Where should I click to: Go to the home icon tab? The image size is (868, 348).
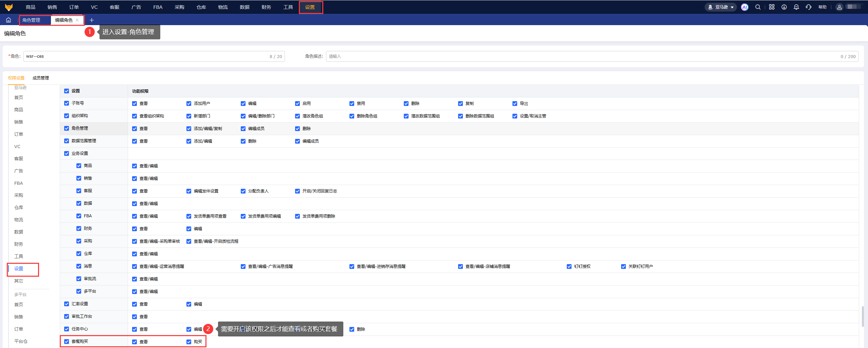8,20
